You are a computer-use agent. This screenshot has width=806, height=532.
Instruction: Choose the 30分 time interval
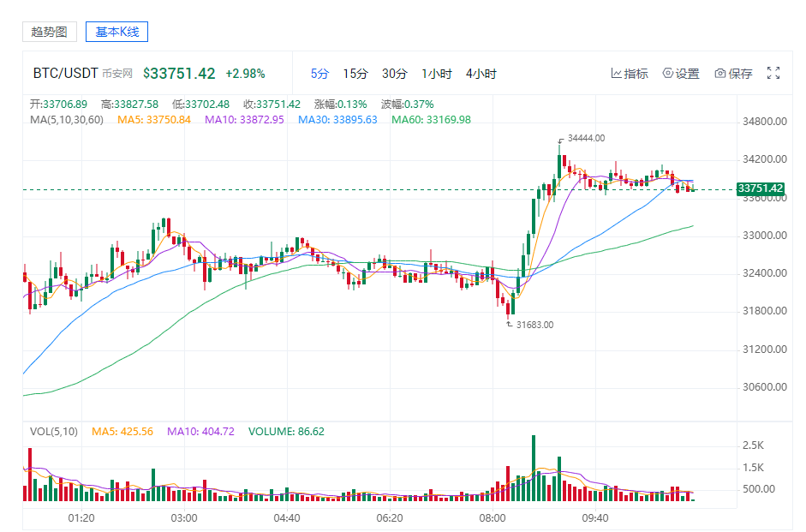tap(394, 74)
